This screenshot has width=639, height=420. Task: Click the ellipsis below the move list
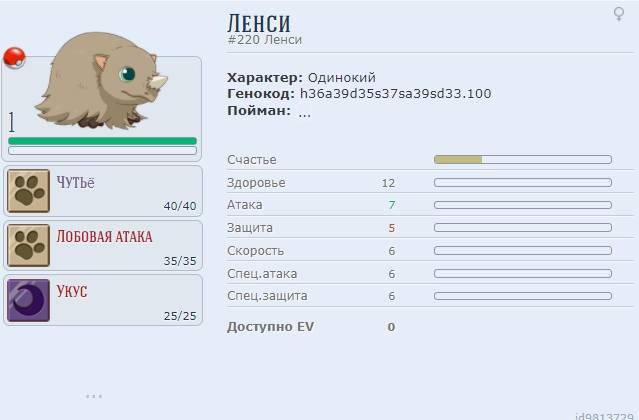[94, 396]
